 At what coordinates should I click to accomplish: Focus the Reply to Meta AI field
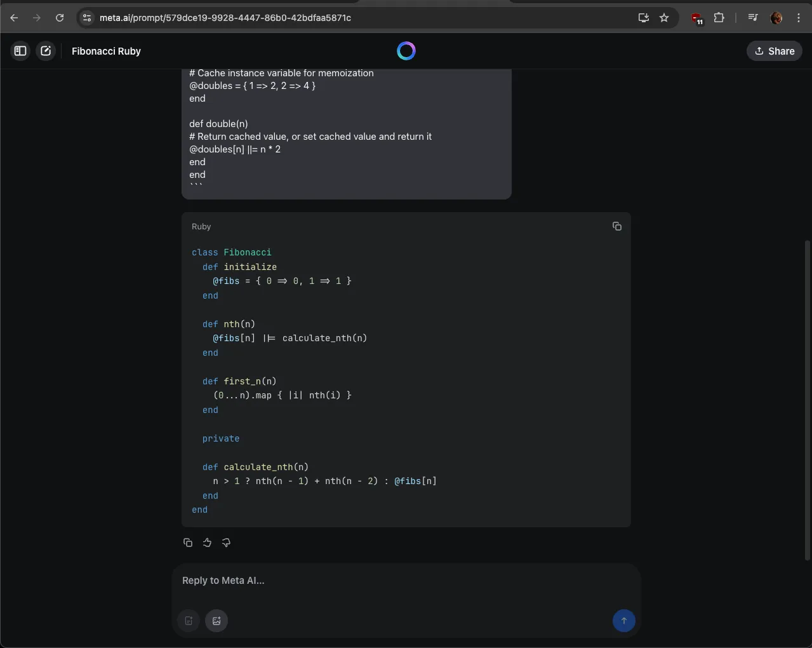click(x=406, y=581)
